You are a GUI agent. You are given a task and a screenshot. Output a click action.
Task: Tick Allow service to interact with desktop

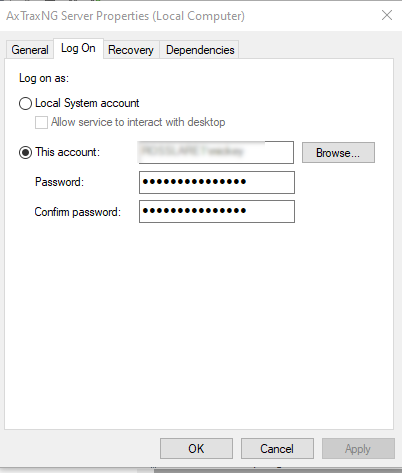point(41,122)
